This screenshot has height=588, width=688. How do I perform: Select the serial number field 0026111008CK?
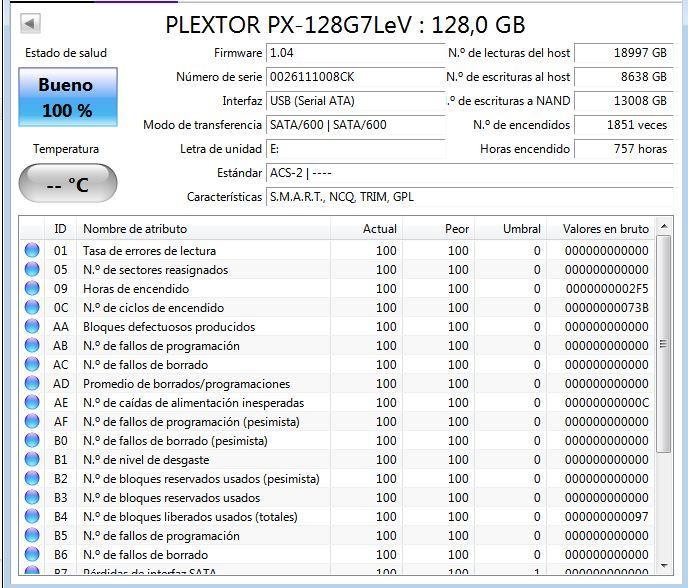click(x=355, y=77)
